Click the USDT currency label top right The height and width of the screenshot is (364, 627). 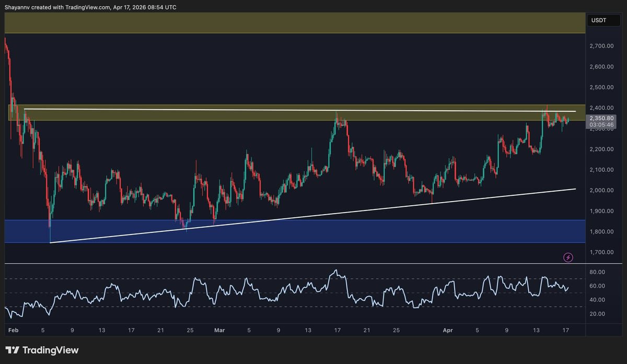coord(603,20)
